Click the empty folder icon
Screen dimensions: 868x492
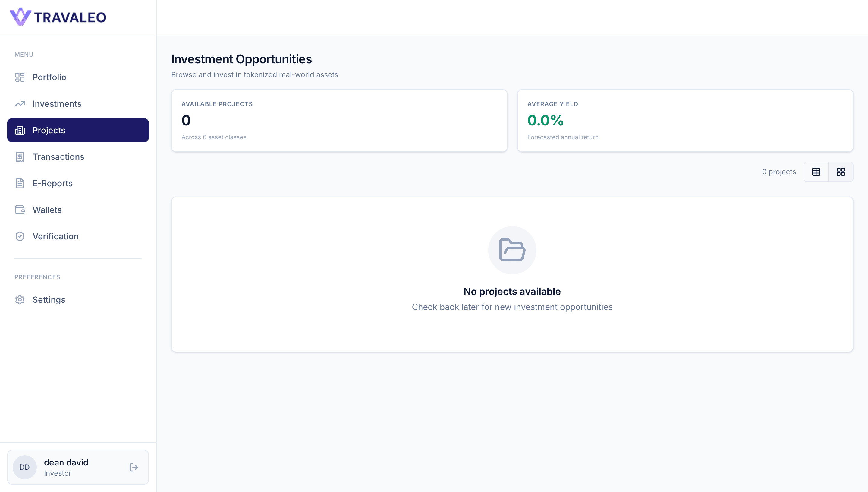[512, 250]
